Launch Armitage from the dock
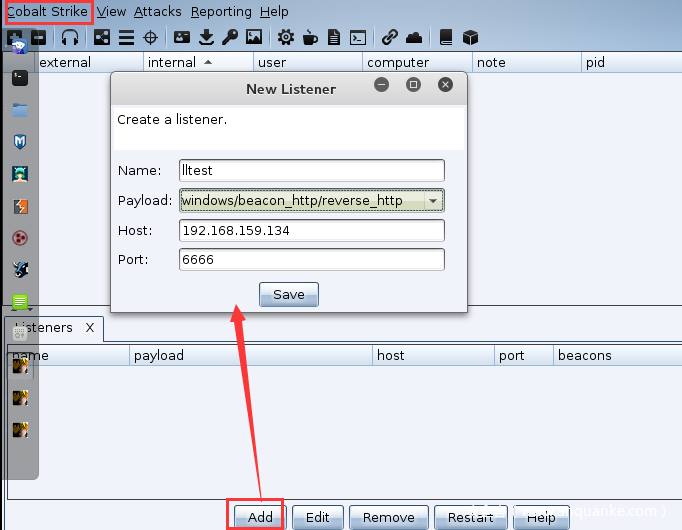Image resolution: width=682 pixels, height=530 pixels. [20, 174]
